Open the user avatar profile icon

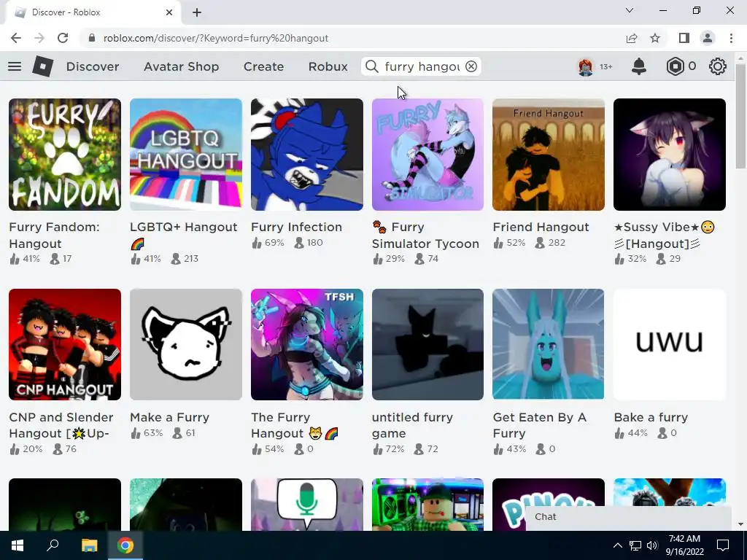[586, 66]
